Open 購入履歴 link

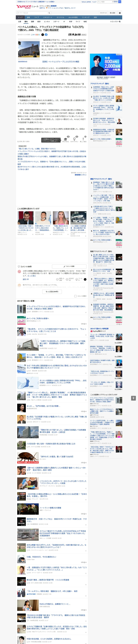112,13
